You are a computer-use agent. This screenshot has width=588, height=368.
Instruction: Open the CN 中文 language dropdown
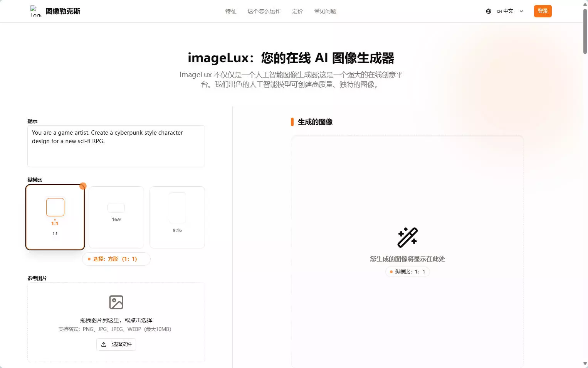(510, 11)
